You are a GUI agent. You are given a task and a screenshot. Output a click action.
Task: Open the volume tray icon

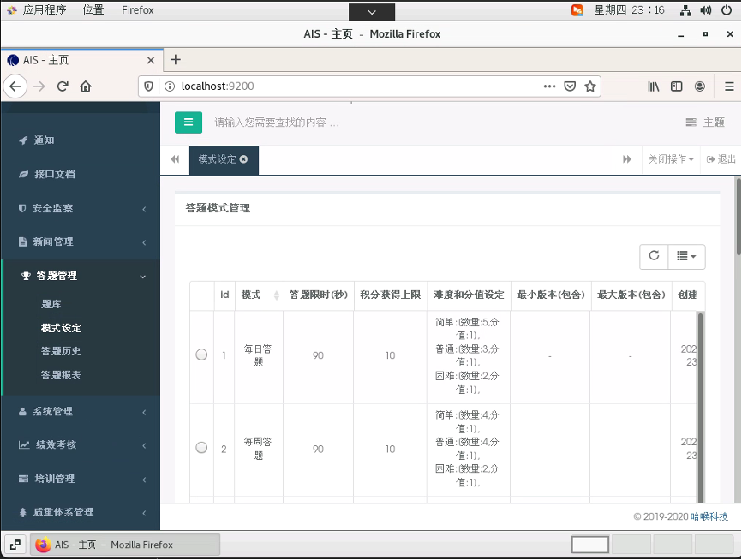pyautogui.click(x=706, y=10)
